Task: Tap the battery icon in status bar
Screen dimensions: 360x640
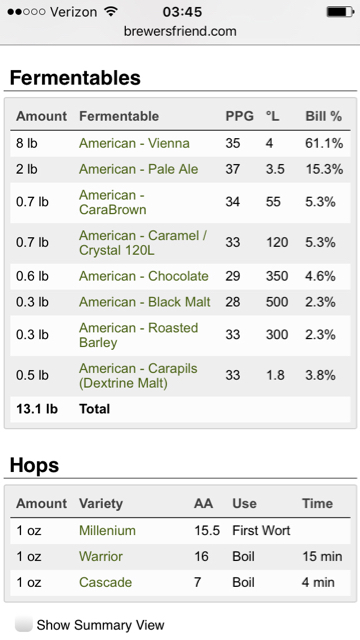Action: [x=340, y=12]
